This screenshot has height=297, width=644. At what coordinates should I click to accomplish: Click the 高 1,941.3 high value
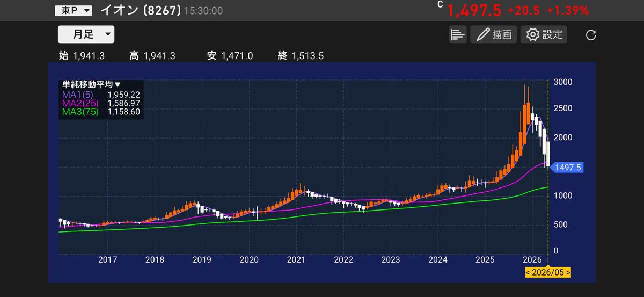152,56
